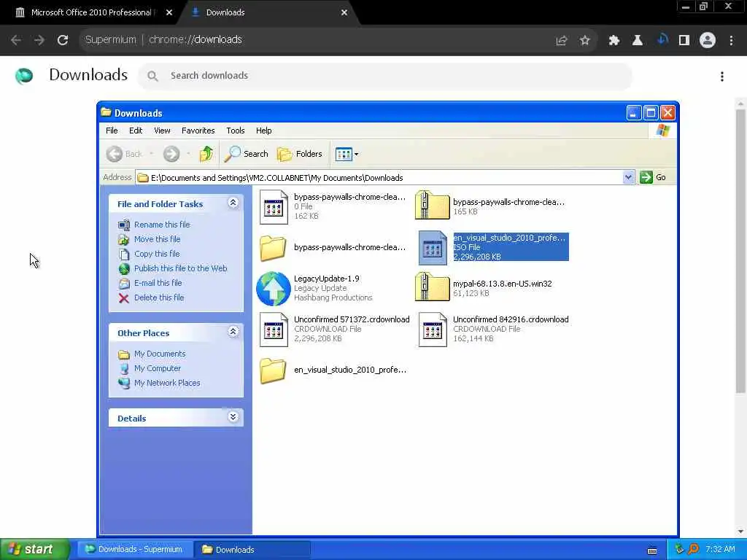Image resolution: width=747 pixels, height=560 pixels.
Task: Open Back history dropdown arrow
Action: [x=152, y=154]
